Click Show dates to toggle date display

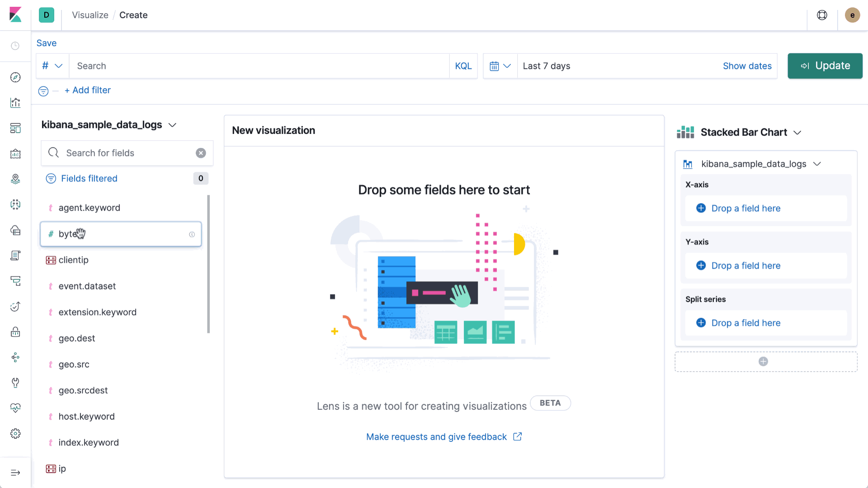point(747,66)
